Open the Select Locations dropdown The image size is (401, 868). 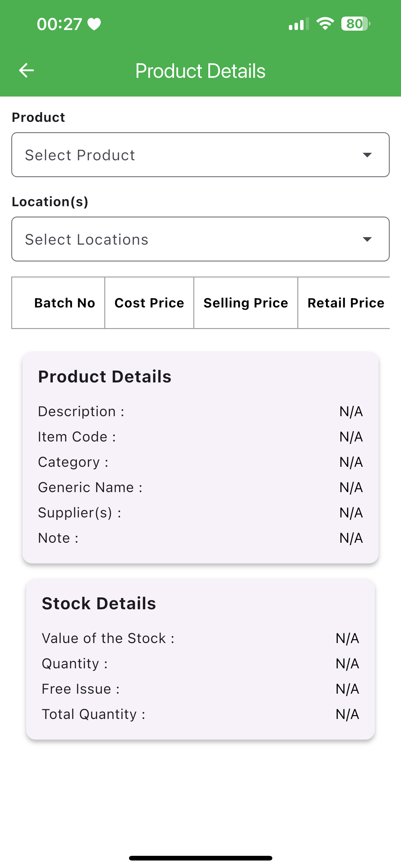tap(200, 239)
